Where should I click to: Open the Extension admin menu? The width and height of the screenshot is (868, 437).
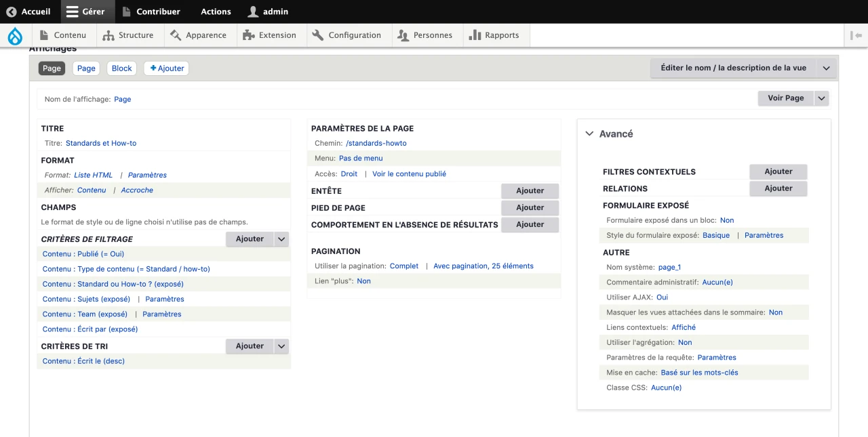point(269,35)
